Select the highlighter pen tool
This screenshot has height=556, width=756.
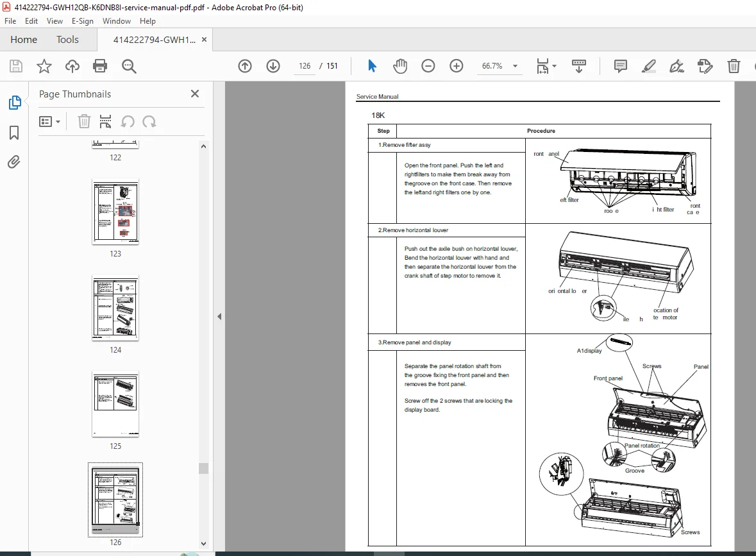pos(649,66)
